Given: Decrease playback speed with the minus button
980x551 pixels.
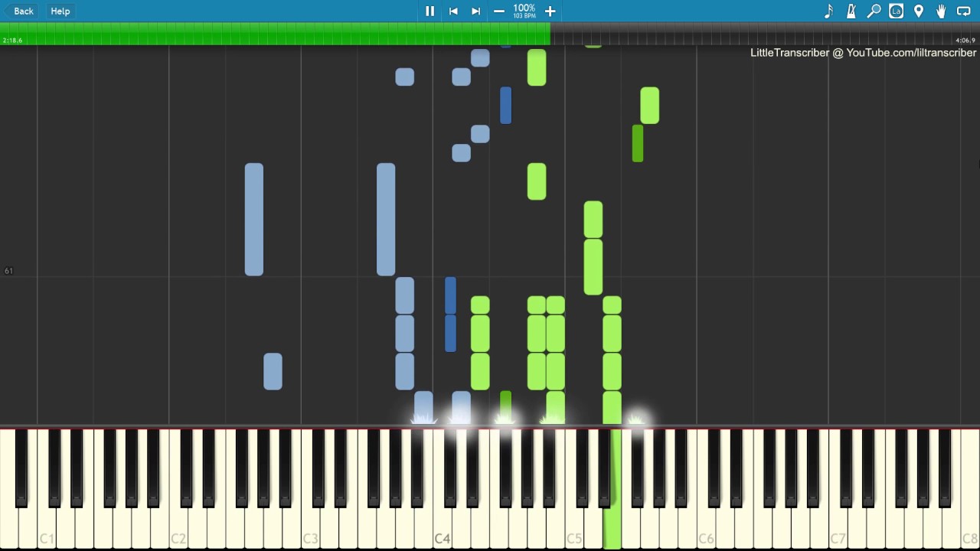Looking at the screenshot, I should [x=499, y=11].
